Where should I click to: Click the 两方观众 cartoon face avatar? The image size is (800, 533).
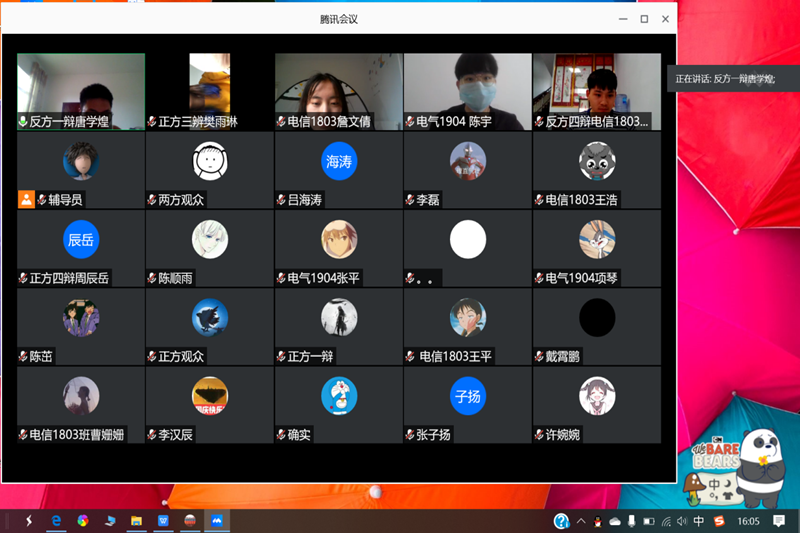(x=210, y=161)
